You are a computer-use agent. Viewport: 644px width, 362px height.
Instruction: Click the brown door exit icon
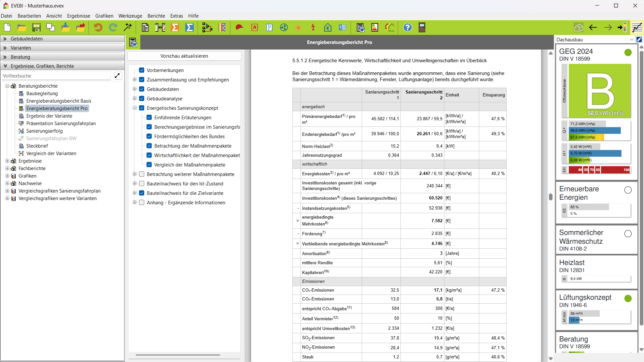pyautogui.click(x=422, y=28)
